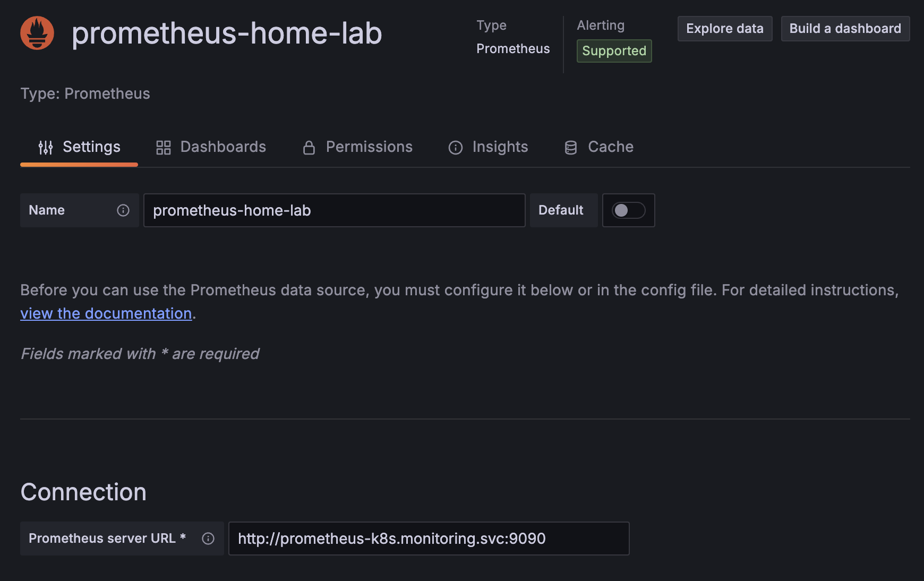Click the Cache database icon
The image size is (924, 581).
(x=570, y=148)
